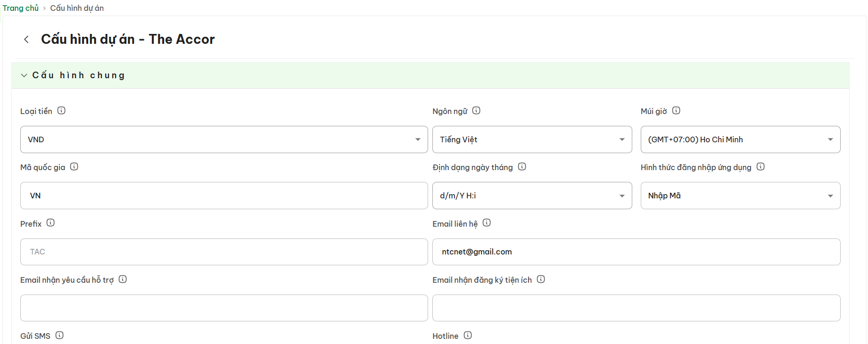Open the Nhập Mã login method dropdown
Viewport: 868px width, 344px height.
[740, 196]
